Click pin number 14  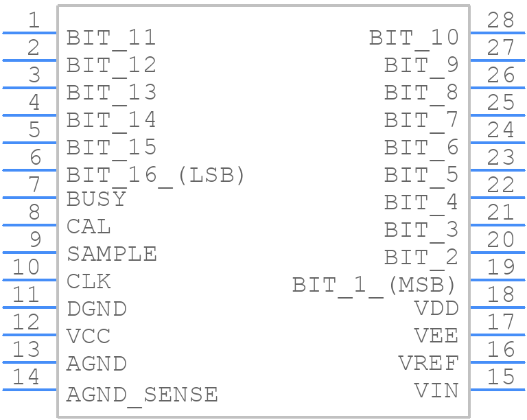(26, 377)
